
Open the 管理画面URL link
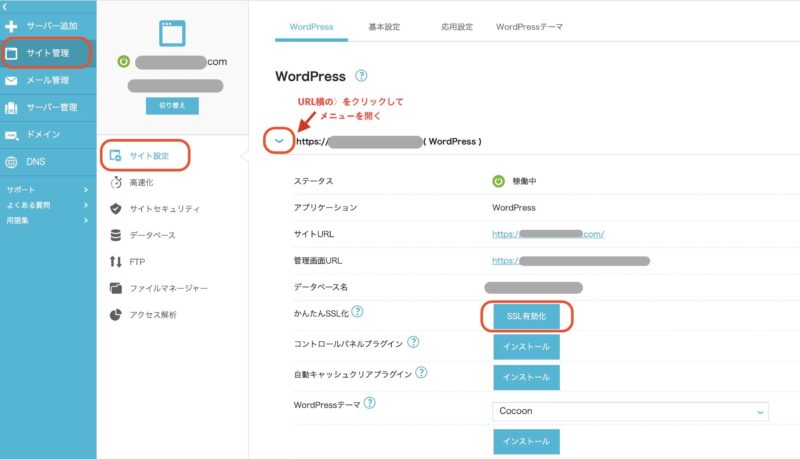pyautogui.click(x=571, y=261)
